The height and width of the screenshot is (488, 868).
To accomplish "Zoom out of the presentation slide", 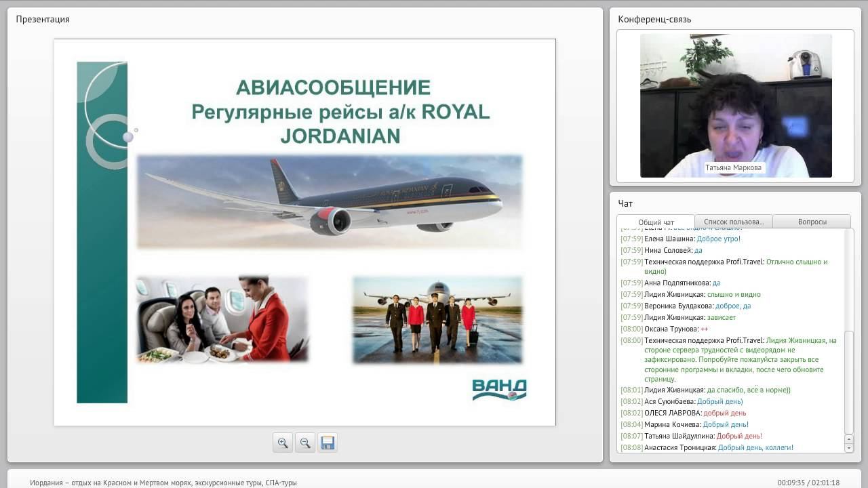I will [305, 443].
